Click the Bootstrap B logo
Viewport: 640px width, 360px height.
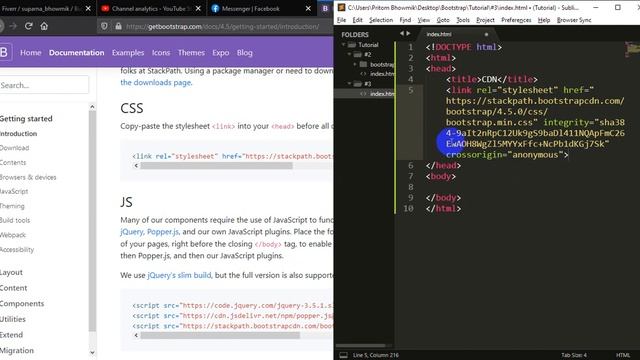pos(5,52)
